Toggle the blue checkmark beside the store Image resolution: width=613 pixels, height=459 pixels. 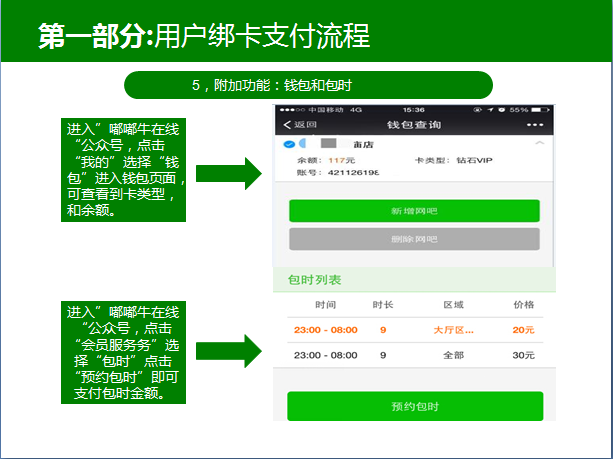click(x=289, y=144)
